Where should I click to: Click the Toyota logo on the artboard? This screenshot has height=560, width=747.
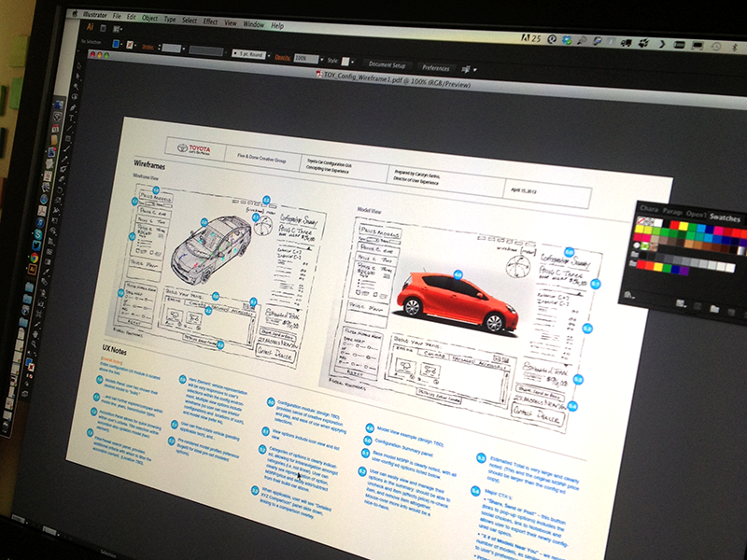[194, 149]
